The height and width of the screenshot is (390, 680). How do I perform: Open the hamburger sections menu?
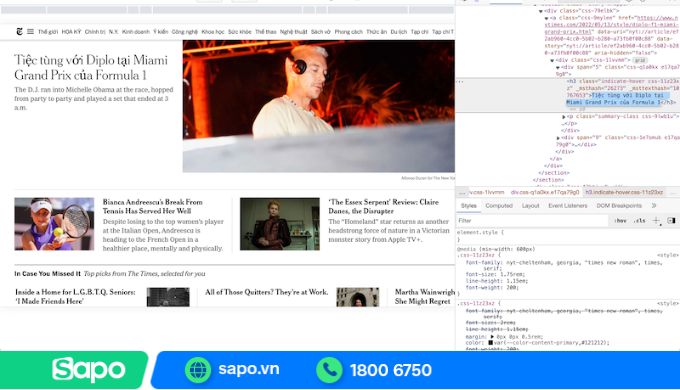[x=30, y=32]
